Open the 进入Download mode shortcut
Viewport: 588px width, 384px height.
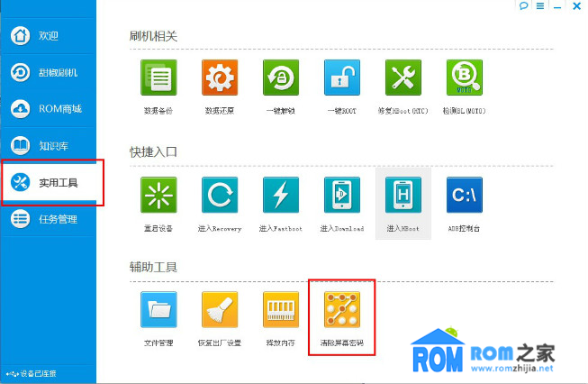[342, 195]
